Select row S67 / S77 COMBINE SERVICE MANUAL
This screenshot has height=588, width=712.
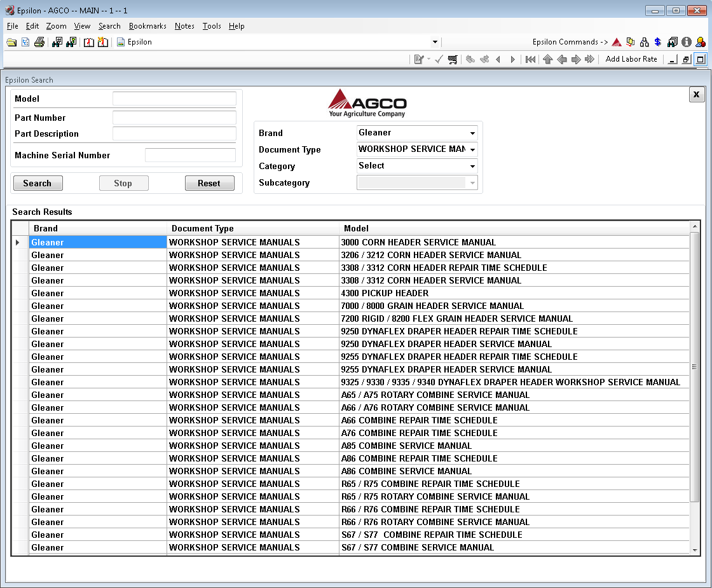point(350,547)
